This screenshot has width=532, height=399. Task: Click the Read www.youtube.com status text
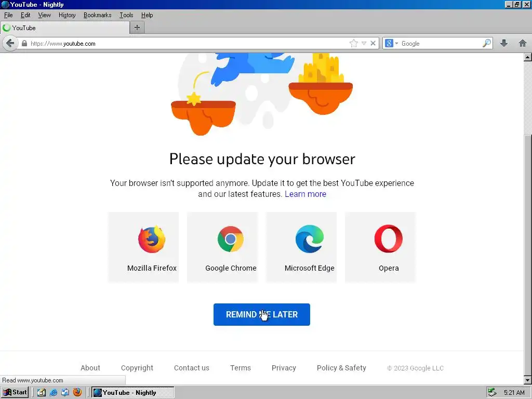[x=33, y=380]
